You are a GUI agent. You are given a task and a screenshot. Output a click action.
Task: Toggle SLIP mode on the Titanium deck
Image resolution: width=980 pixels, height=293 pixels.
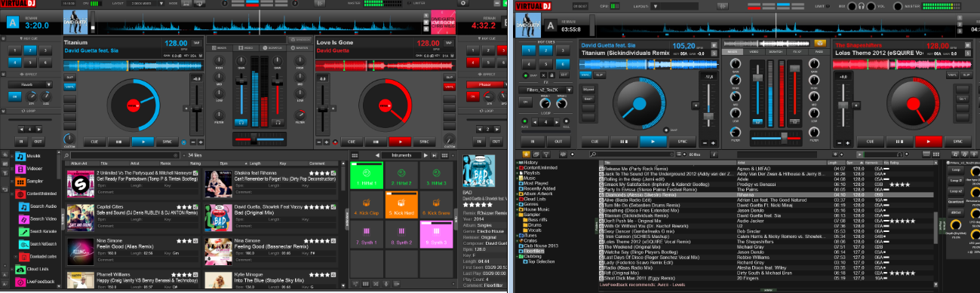click(x=70, y=77)
